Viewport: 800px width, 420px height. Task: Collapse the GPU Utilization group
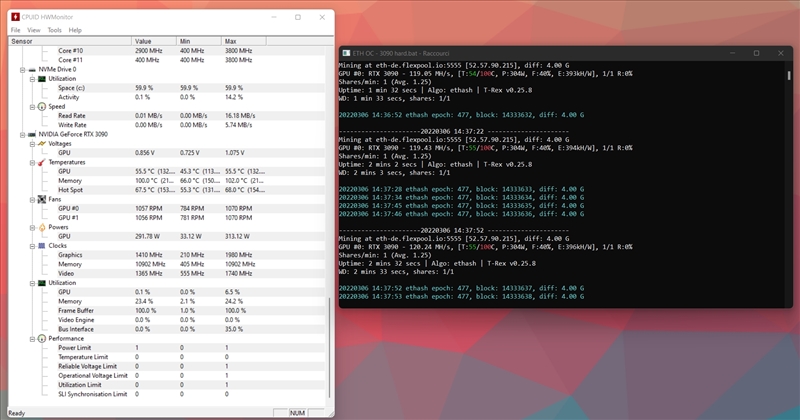32,283
